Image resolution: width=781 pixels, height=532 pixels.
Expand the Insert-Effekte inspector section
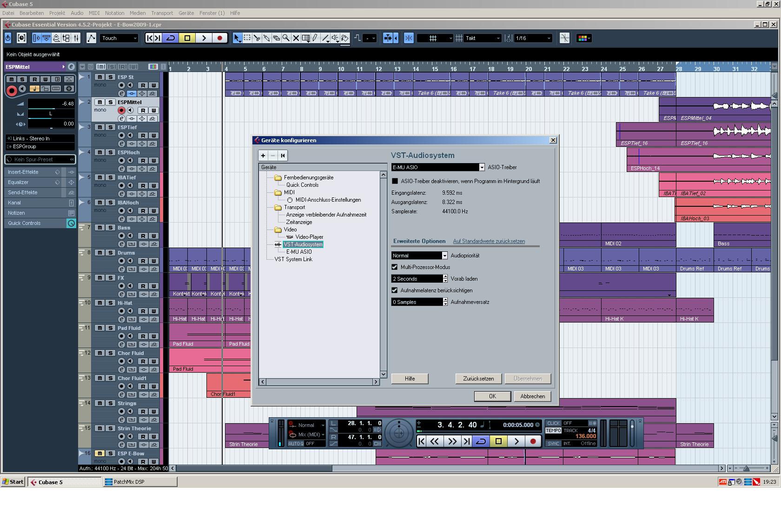[x=40, y=172]
